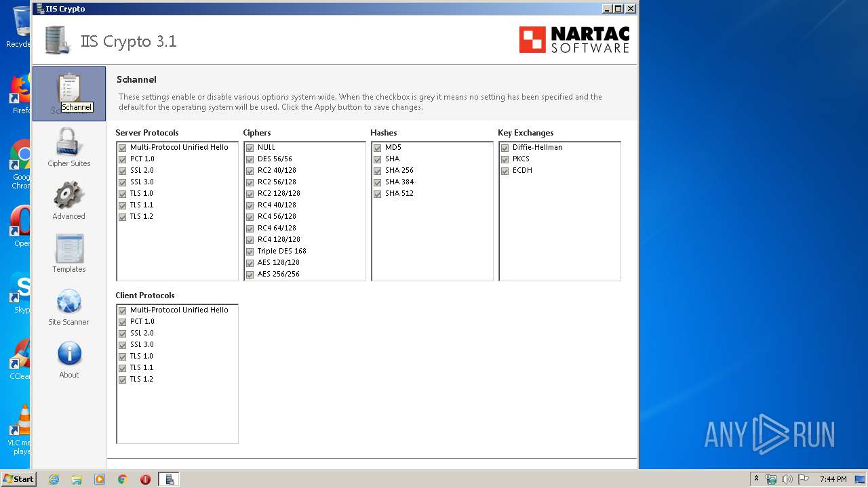Select the SHA 384 hash row
The height and width of the screenshot is (488, 868).
432,182
